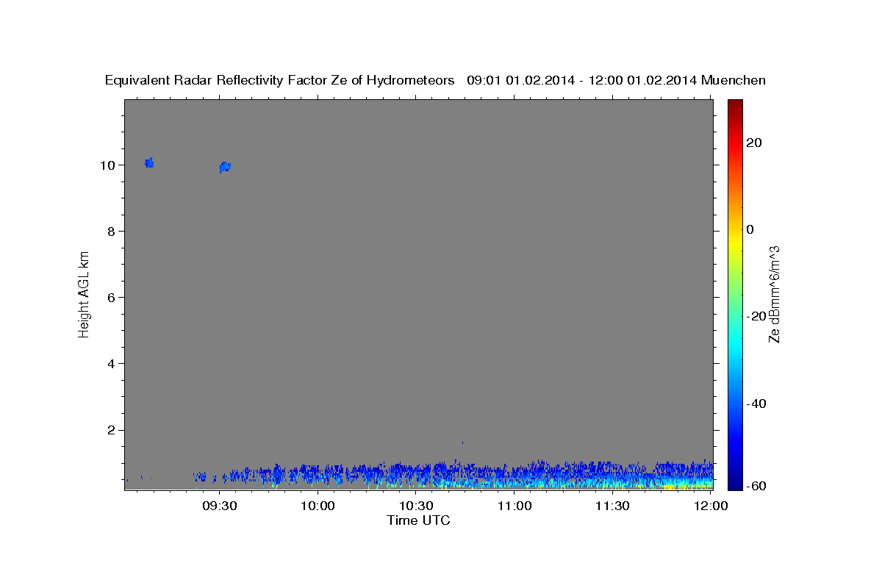Viewport: 882px width, 588px height.
Task: Click the colorbar label -40
Action: coord(757,404)
